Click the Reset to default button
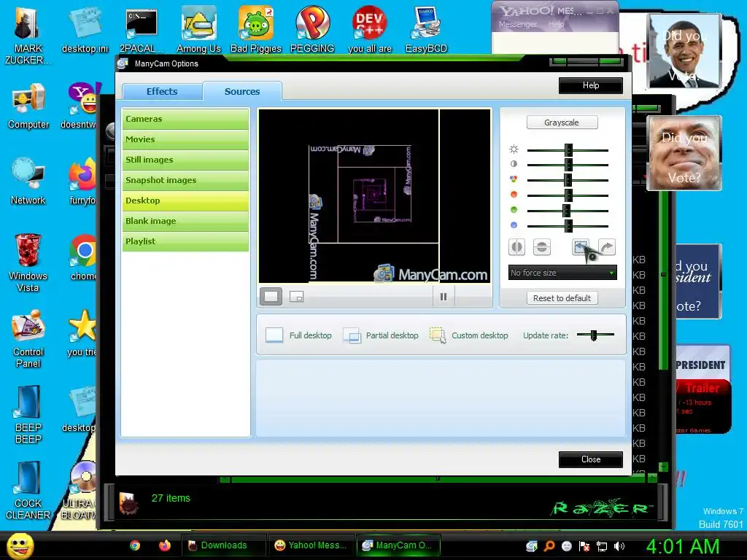Viewport: 747px width, 560px height. [x=562, y=298]
